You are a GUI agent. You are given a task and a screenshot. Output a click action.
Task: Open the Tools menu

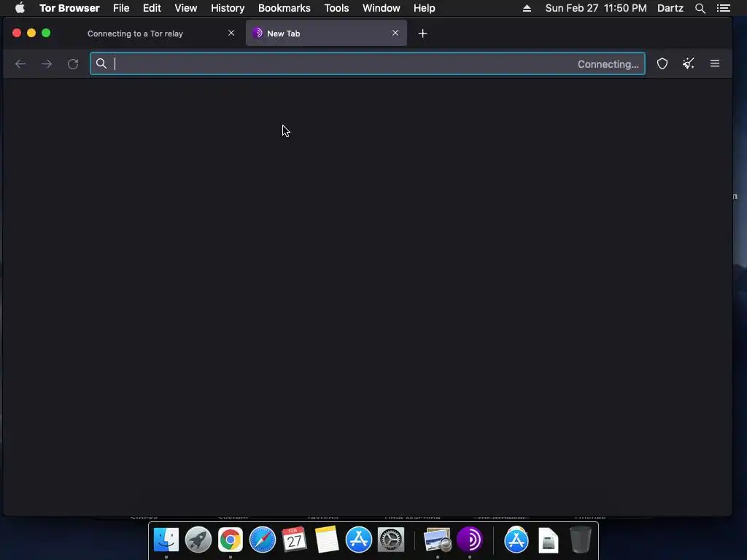click(336, 8)
